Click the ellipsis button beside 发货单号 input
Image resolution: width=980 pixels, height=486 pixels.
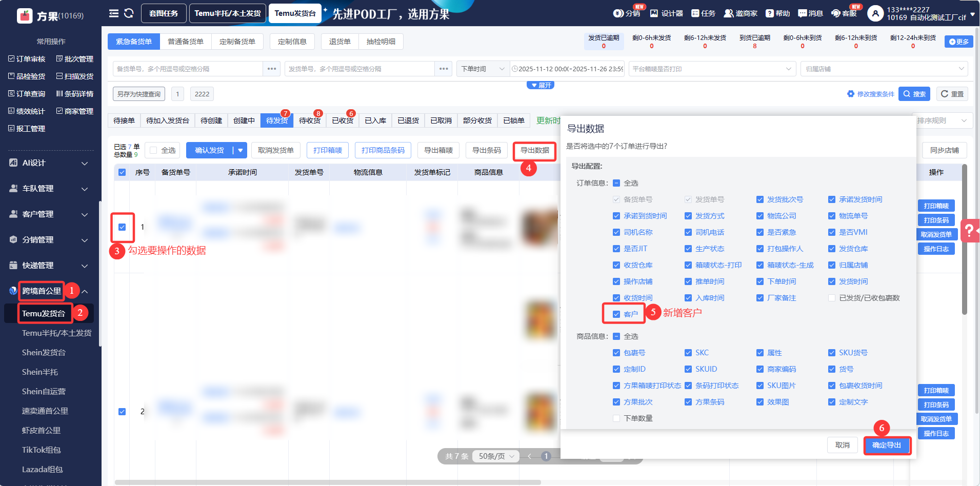(444, 69)
